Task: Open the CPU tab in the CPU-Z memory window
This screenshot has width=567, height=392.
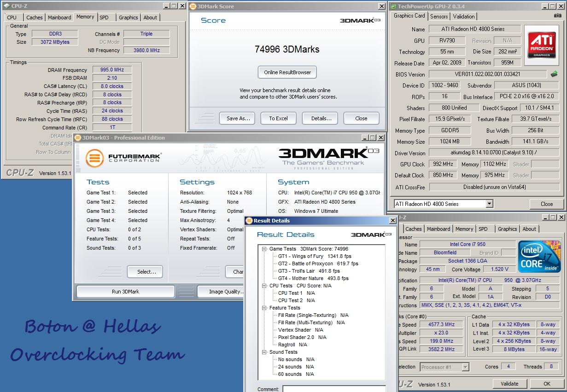Action: pyautogui.click(x=12, y=18)
